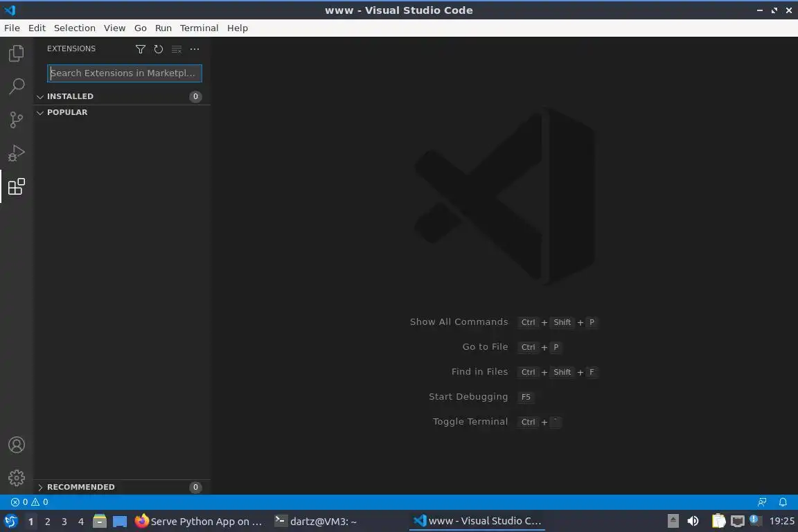Click the 19:25 clock in taskbar
The height and width of the screenshot is (532, 798).
[781, 521]
